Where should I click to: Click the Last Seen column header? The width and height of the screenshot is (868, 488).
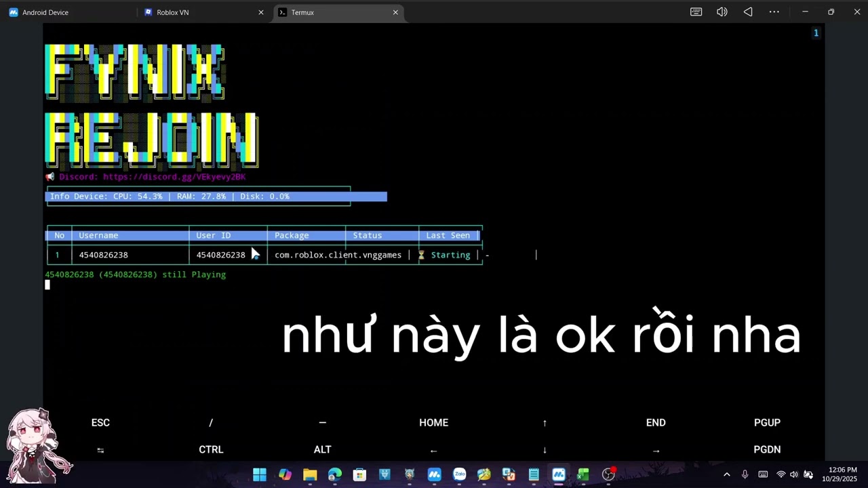pyautogui.click(x=448, y=235)
